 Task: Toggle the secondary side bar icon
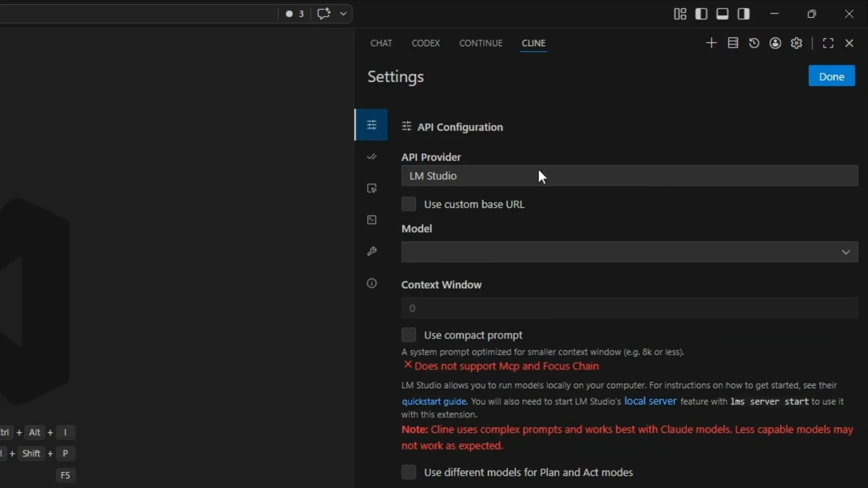point(744,14)
